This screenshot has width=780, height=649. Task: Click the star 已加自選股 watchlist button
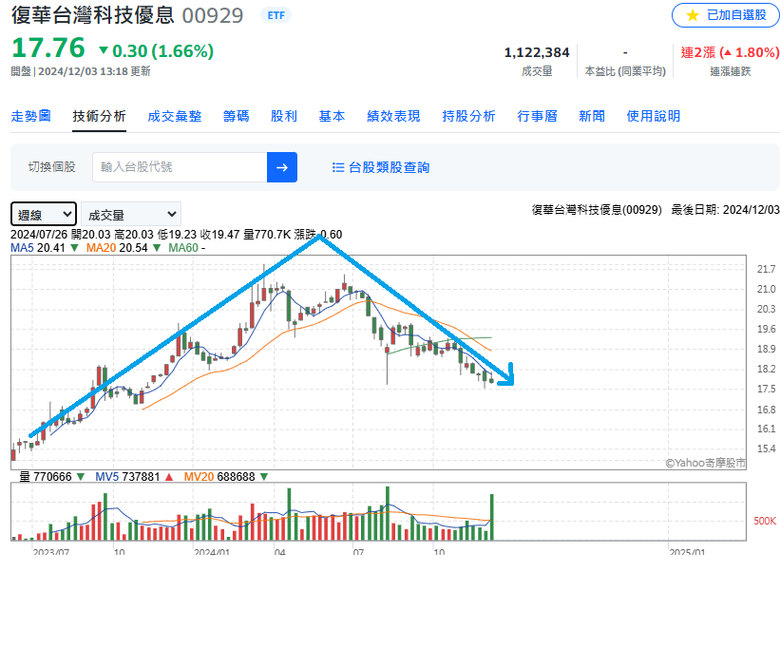tap(725, 15)
